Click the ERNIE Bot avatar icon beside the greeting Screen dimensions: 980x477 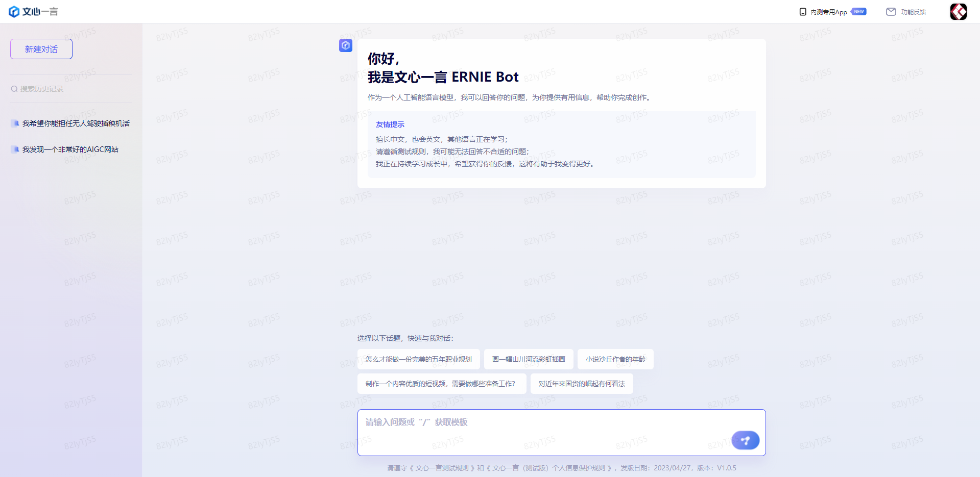tap(346, 45)
